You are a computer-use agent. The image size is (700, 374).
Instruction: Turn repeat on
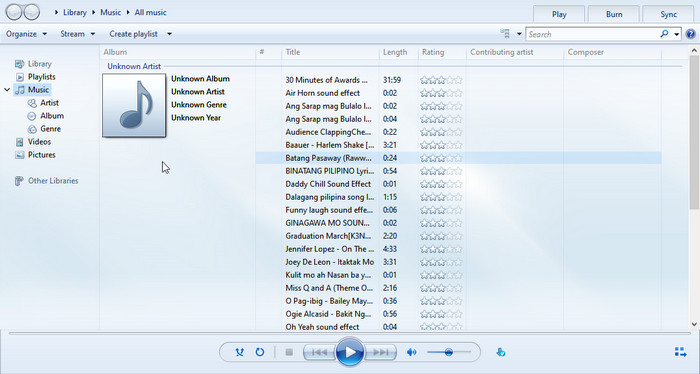(260, 352)
